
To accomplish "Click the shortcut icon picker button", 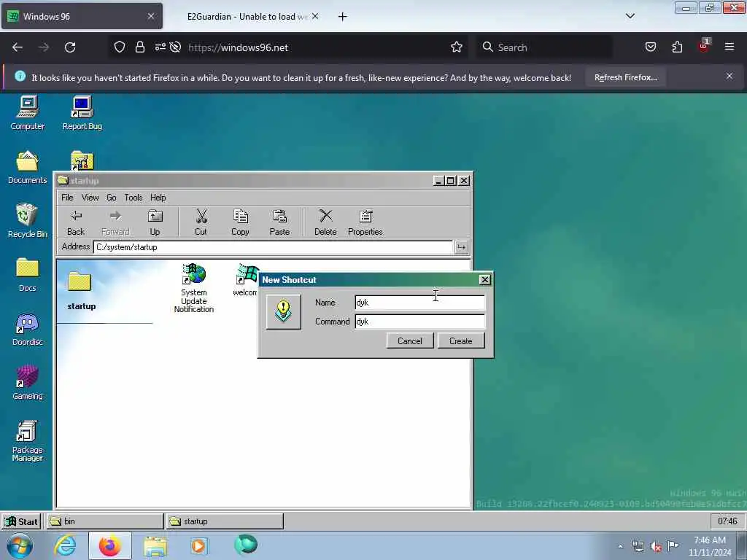I will 284,311.
